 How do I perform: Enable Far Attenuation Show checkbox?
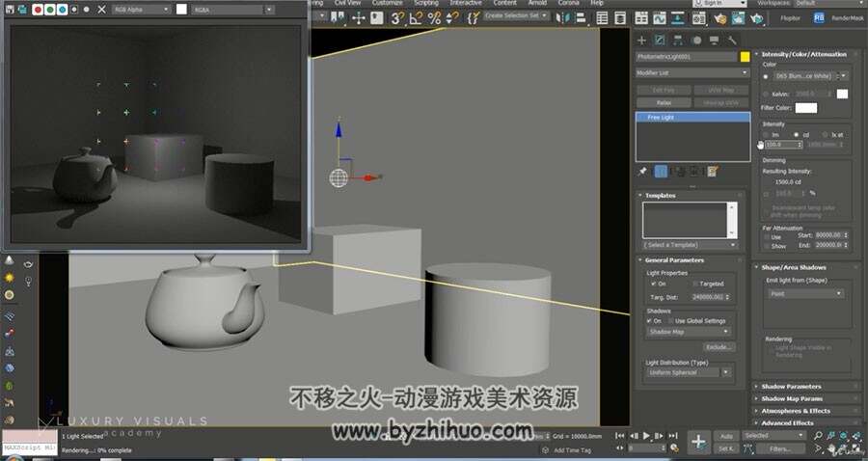tap(767, 246)
